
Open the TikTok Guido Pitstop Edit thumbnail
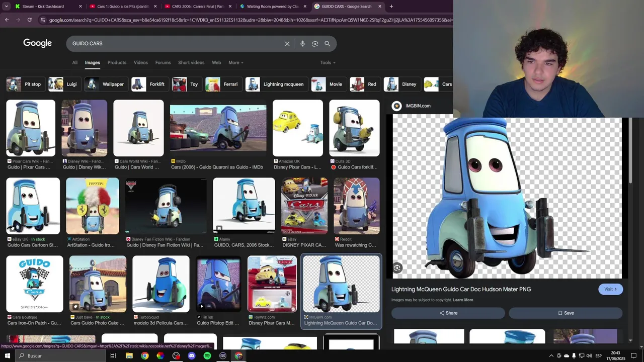pyautogui.click(x=218, y=284)
